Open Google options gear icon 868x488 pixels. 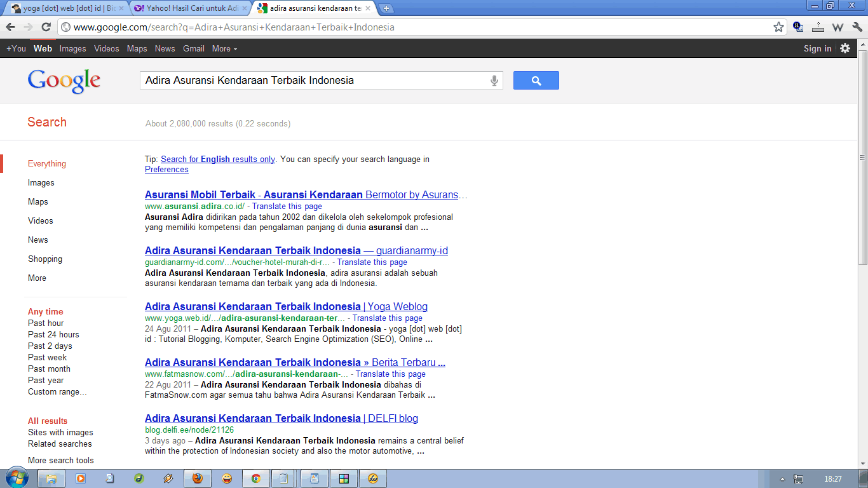[x=845, y=48]
